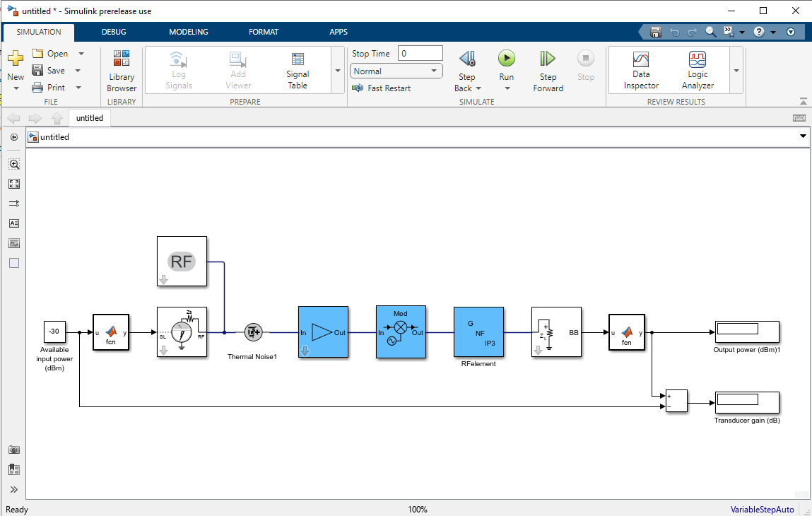
Task: Click the Print button
Action: (49, 88)
